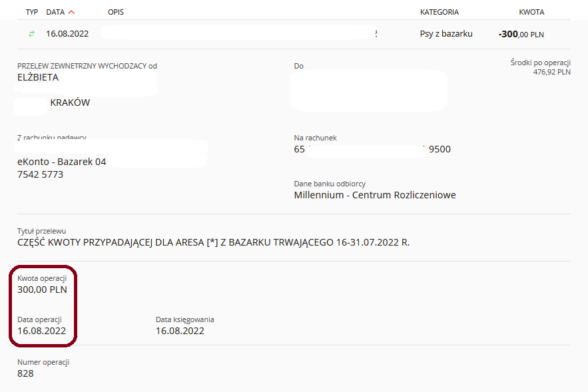Image resolution: width=588 pixels, height=392 pixels.
Task: Sort transactions by the DATA column header
Action: 55,13
